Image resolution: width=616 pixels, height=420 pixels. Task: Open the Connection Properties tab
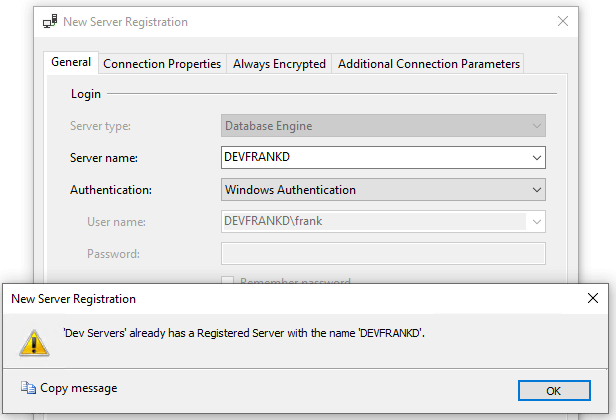(162, 63)
